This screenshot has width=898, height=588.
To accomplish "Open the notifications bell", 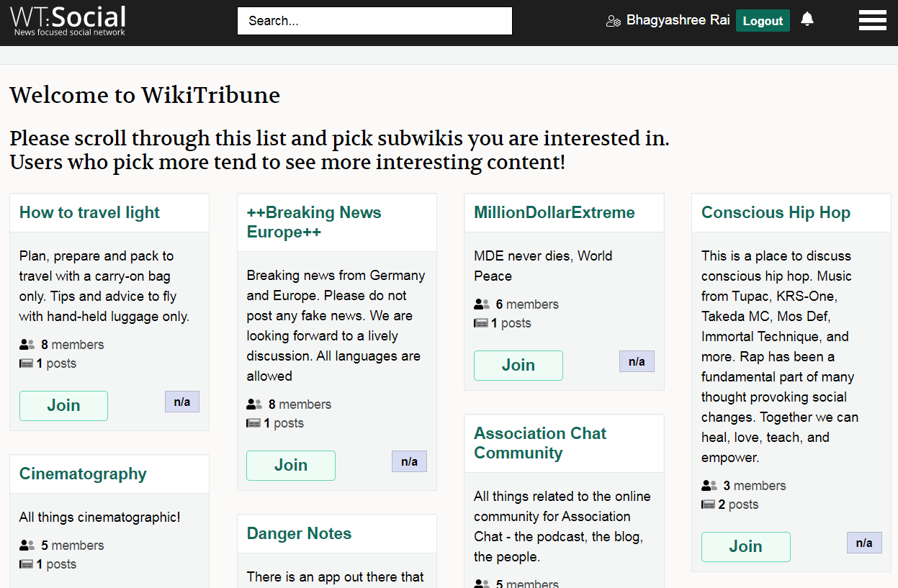I will click(807, 19).
